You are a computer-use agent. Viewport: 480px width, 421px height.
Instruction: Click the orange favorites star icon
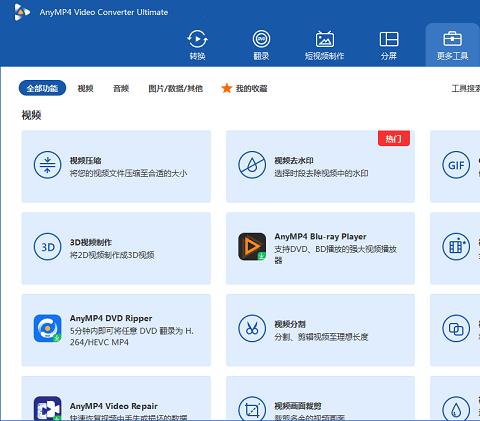227,88
